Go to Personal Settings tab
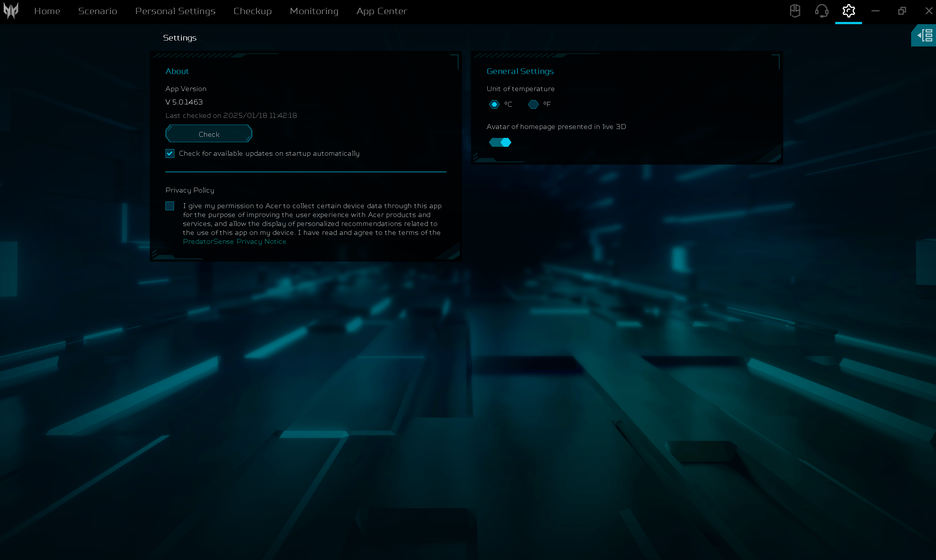Screen dimensions: 936x560 (x=175, y=11)
